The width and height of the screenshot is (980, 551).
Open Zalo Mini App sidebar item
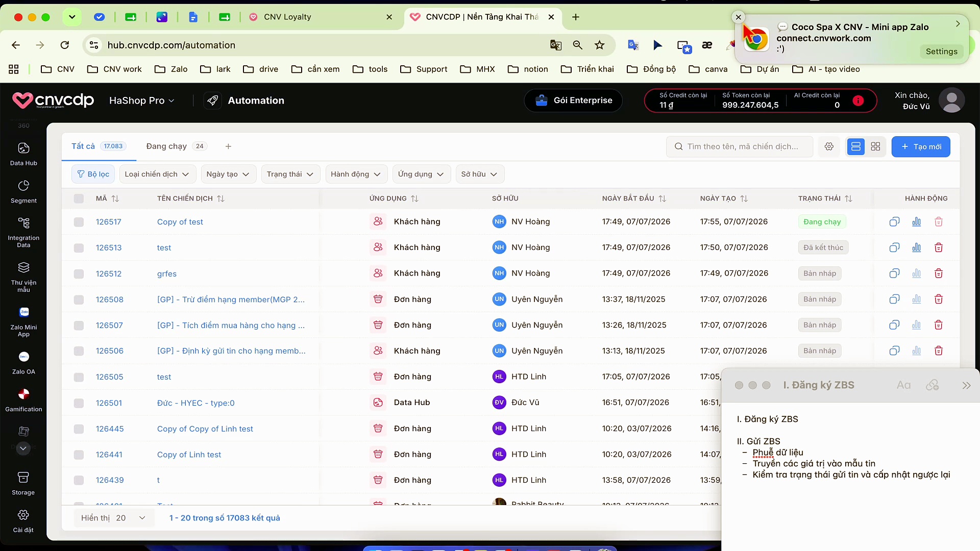(x=23, y=322)
